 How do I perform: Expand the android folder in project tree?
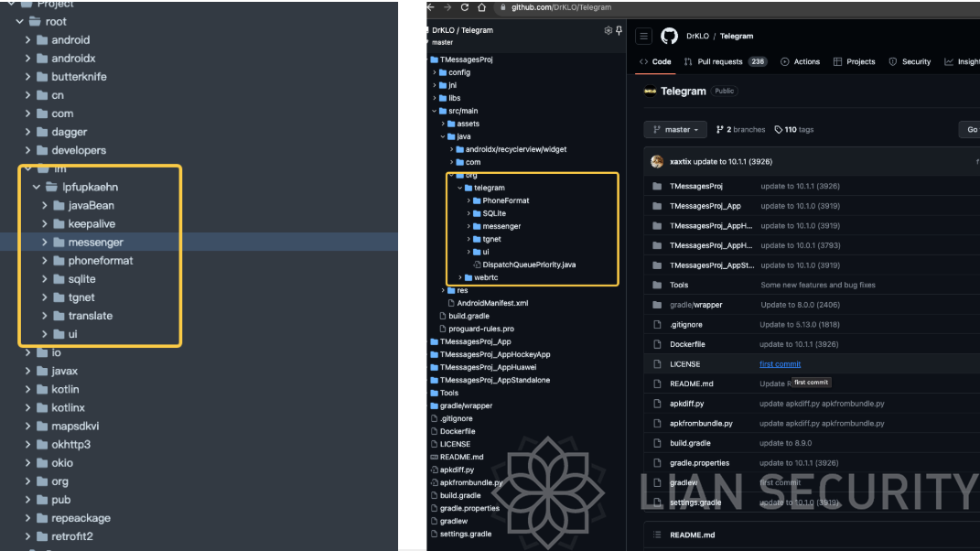pos(27,40)
